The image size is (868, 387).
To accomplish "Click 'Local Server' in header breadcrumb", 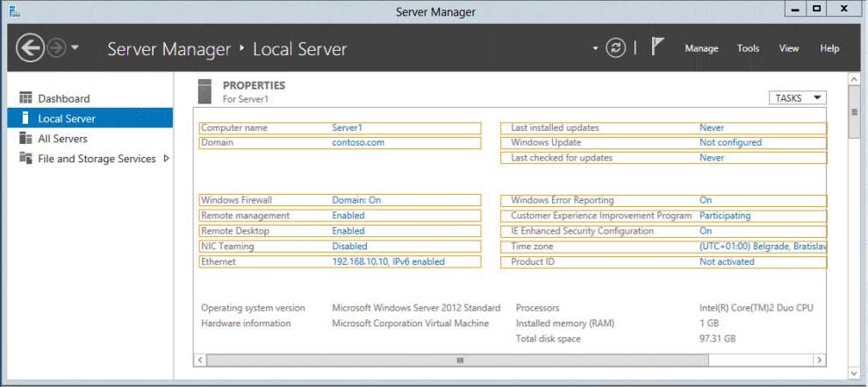I will pyautogui.click(x=299, y=49).
